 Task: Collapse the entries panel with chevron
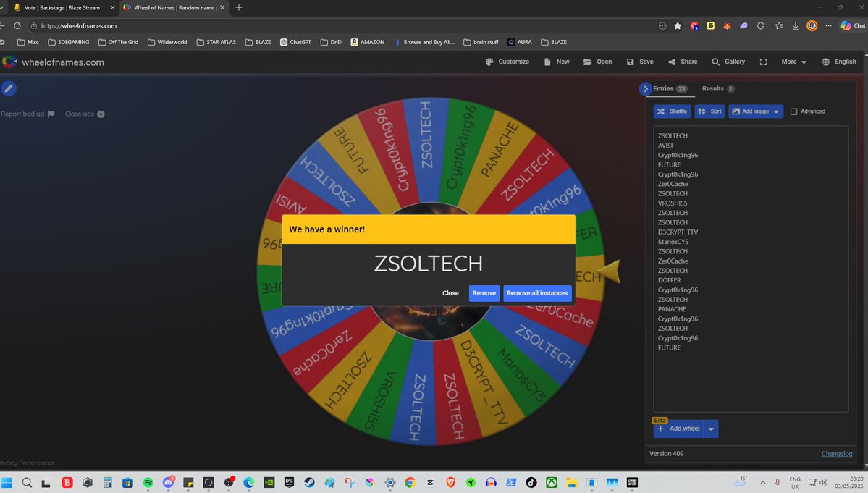click(x=645, y=88)
